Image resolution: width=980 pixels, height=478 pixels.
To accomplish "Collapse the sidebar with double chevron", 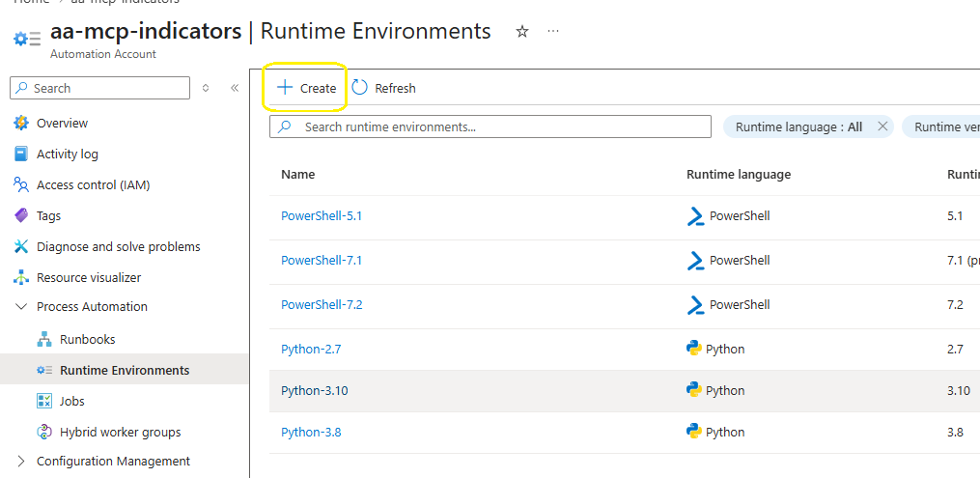I will pos(235,88).
